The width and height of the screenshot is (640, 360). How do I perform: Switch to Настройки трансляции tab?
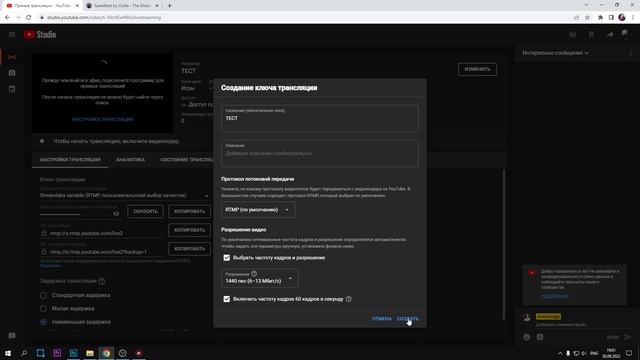(70, 160)
